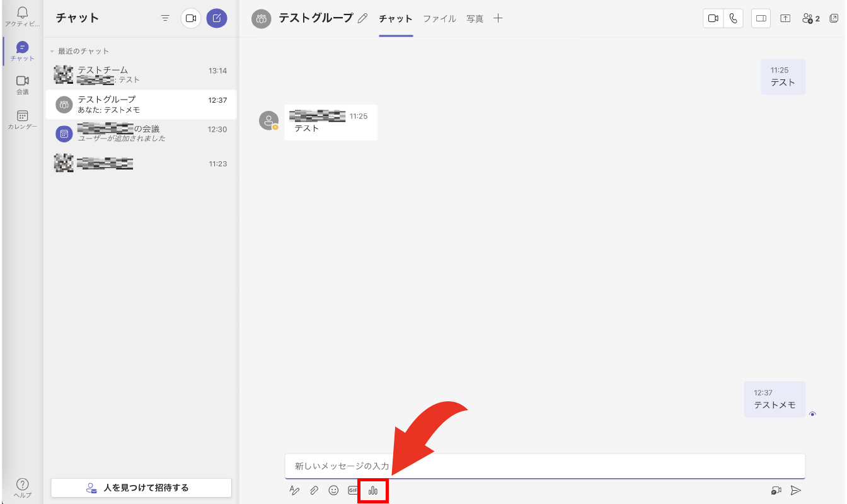Share screen using the share icon
Screen dimensions: 847x504
[785, 18]
